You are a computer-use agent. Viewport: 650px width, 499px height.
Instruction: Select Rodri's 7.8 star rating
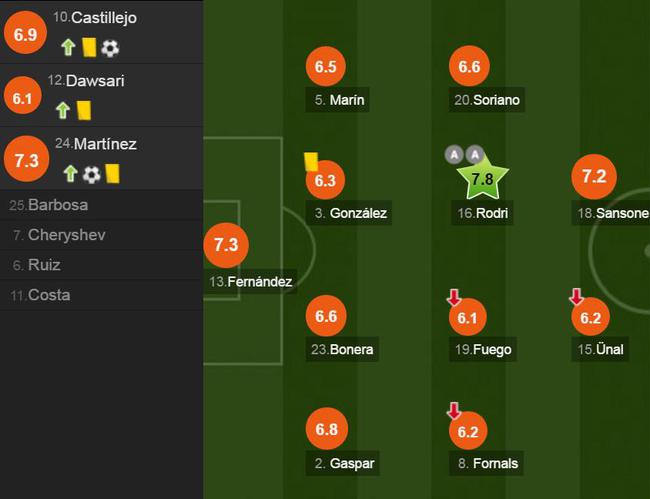tap(483, 177)
